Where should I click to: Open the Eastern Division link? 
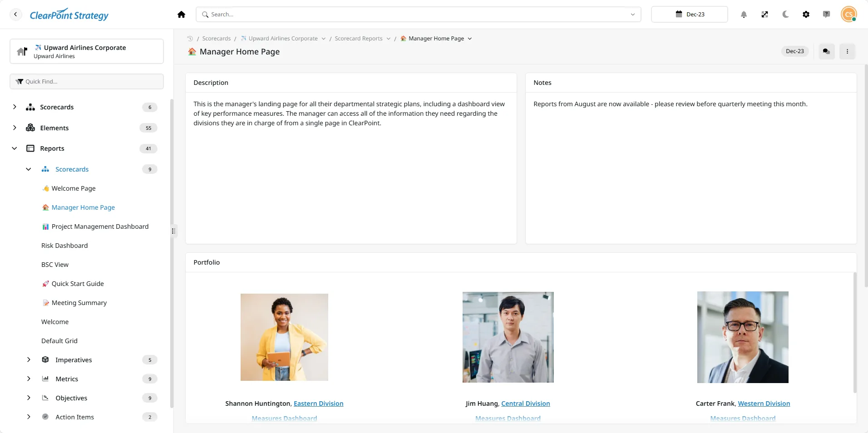pos(318,403)
